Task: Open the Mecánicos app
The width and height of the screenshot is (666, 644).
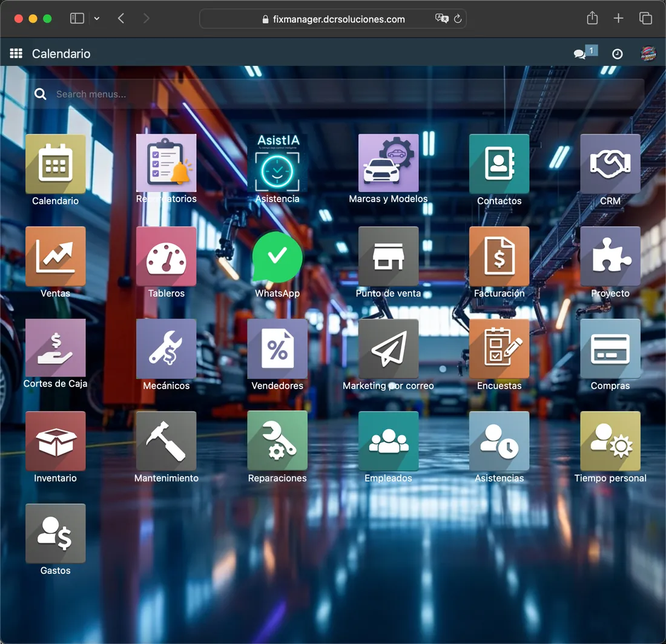Action: [166, 349]
